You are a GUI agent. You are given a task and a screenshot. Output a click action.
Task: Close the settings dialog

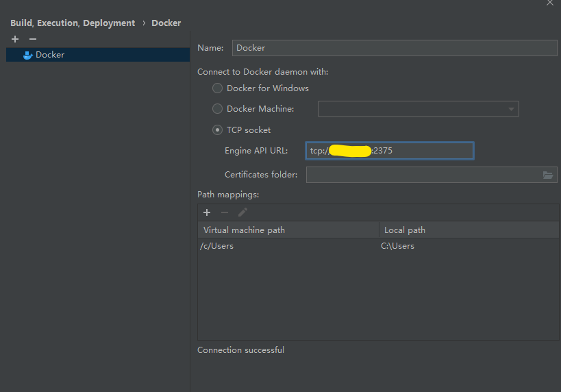(550, 3)
